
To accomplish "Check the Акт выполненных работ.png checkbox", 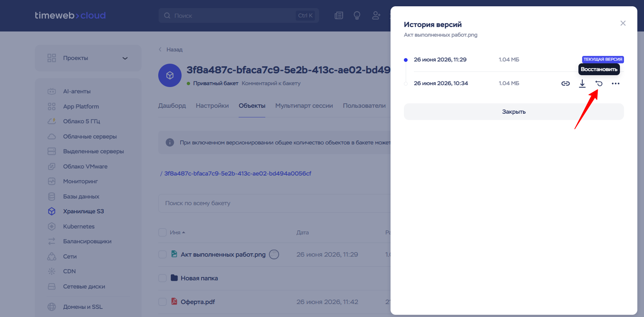I will pyautogui.click(x=162, y=254).
